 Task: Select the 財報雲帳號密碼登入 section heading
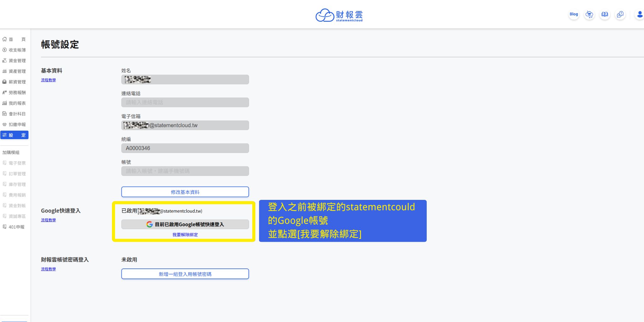pos(65,260)
